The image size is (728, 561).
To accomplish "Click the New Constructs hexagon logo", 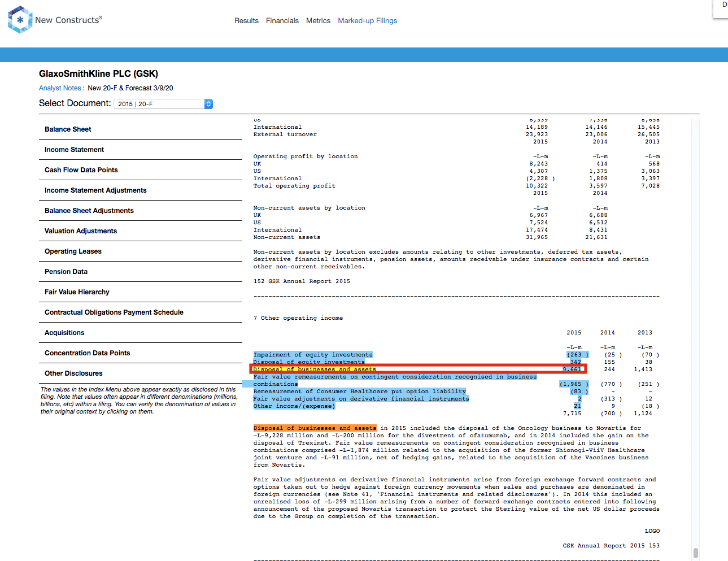I will [x=20, y=20].
